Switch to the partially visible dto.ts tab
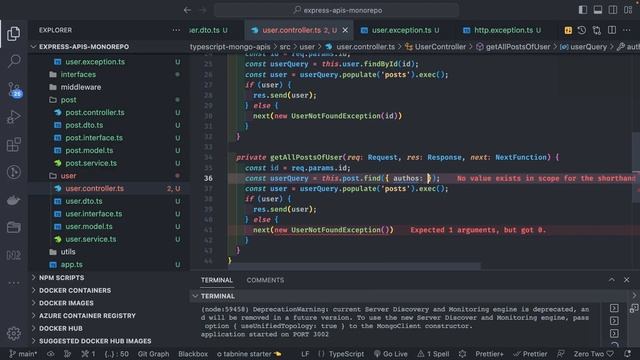The width and height of the screenshot is (640, 360). click(x=208, y=30)
